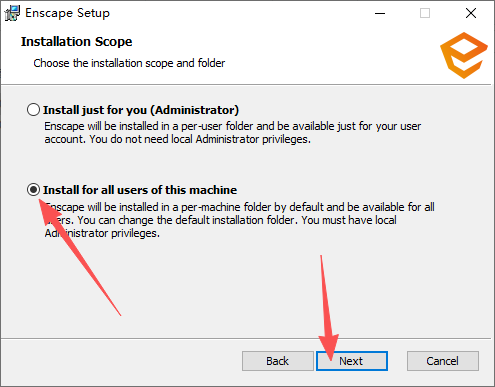Click the 'Installation Scope' heading
Screen dimensions: 495x387
click(x=77, y=41)
